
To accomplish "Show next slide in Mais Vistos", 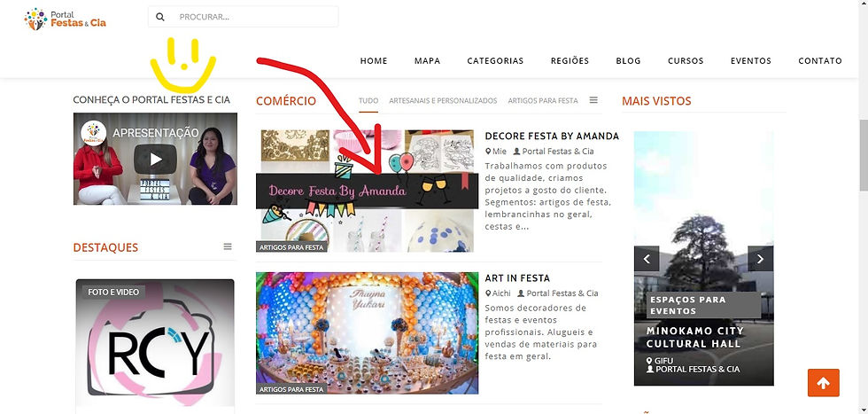I will [x=760, y=259].
